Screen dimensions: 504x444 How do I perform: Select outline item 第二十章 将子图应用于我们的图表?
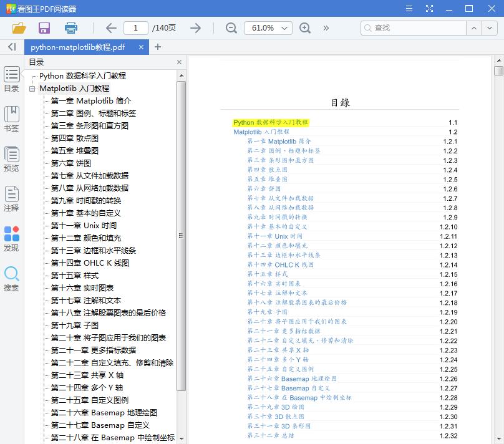tap(109, 338)
